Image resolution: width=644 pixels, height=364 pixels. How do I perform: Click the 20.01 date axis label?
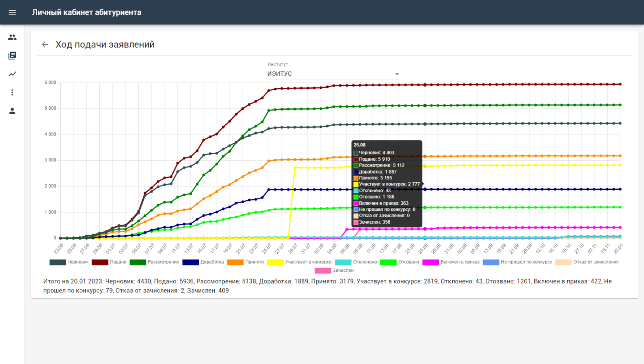(618, 248)
